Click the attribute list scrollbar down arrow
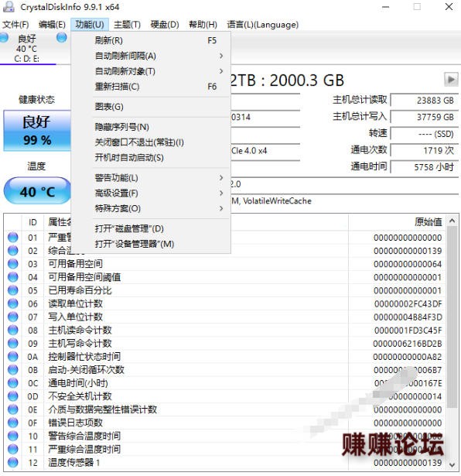The width and height of the screenshot is (461, 476). (x=452, y=464)
